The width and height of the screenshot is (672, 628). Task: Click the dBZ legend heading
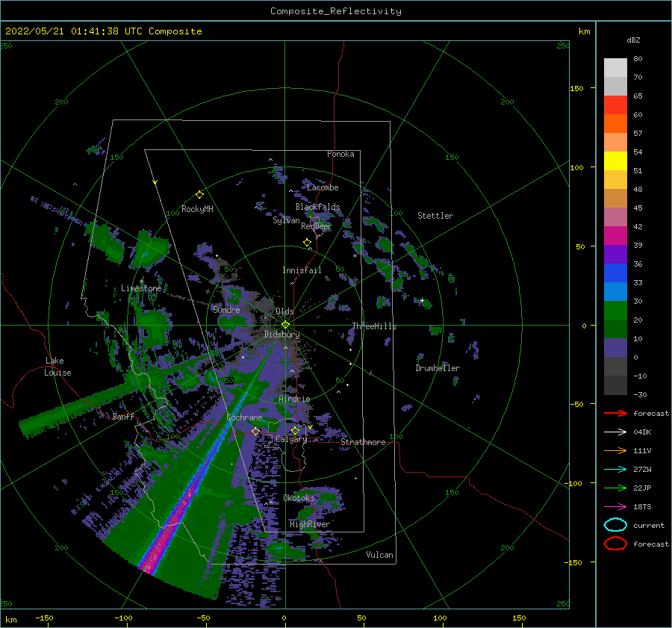point(633,40)
